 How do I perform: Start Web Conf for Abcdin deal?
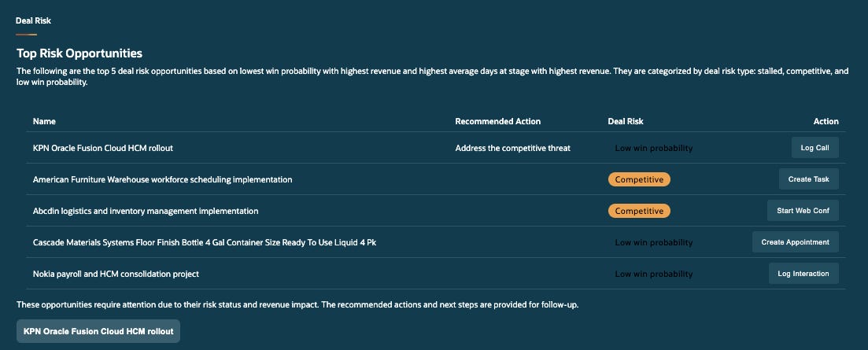pos(803,211)
